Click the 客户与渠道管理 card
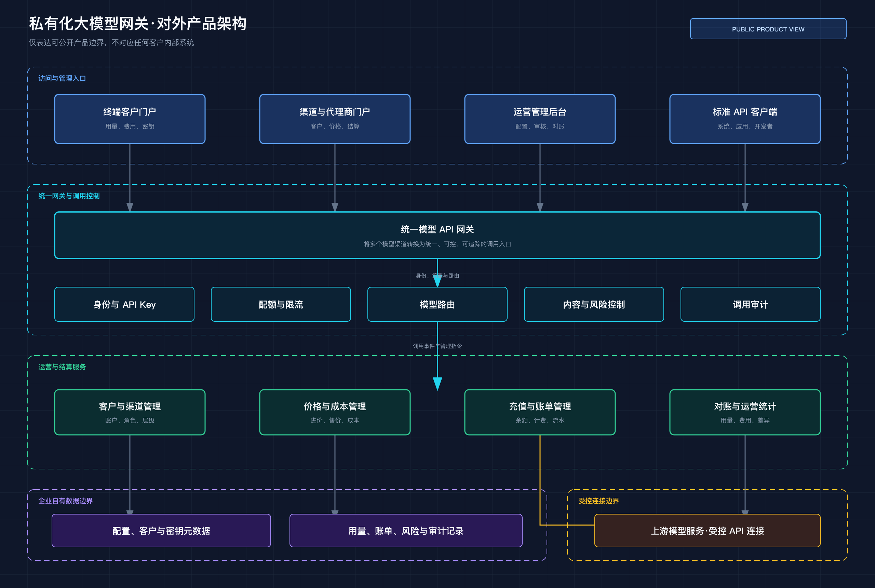This screenshot has width=875, height=588. 130,412
